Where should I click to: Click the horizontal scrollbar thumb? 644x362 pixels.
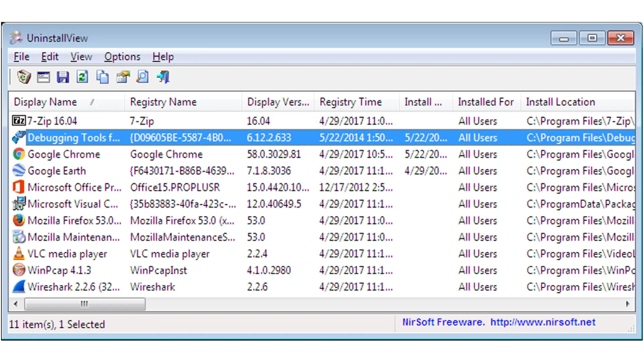85,304
